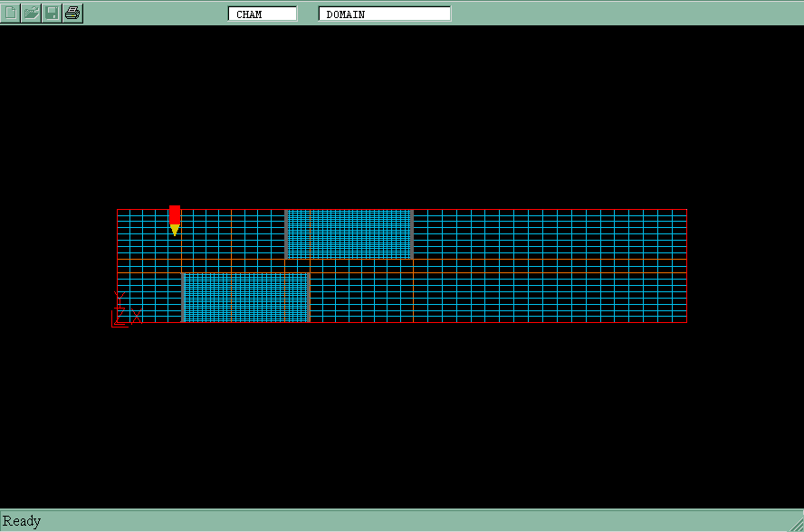Image resolution: width=804 pixels, height=532 pixels.
Task: Click the gray right edge of upper block
Action: pyautogui.click(x=413, y=234)
